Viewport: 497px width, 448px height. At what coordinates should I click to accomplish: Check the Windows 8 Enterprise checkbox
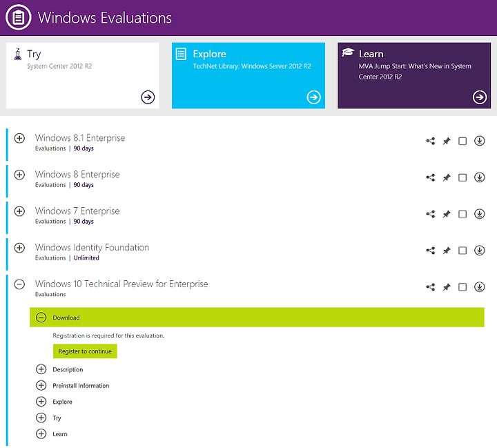coord(462,177)
